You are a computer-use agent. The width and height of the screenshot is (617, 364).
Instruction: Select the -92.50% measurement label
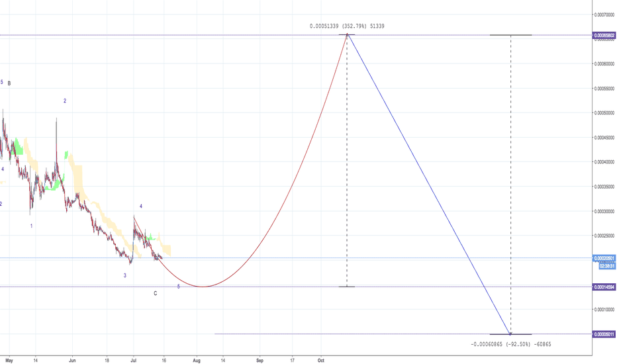[x=511, y=344]
